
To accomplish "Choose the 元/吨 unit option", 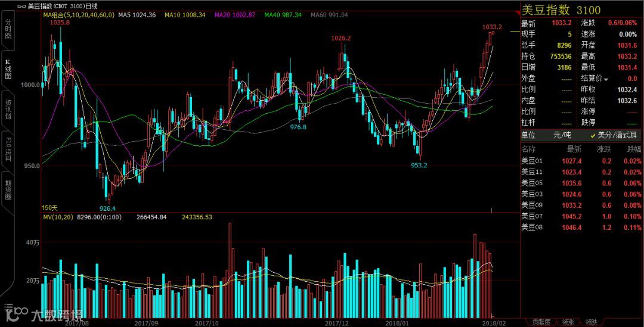I will [562, 135].
